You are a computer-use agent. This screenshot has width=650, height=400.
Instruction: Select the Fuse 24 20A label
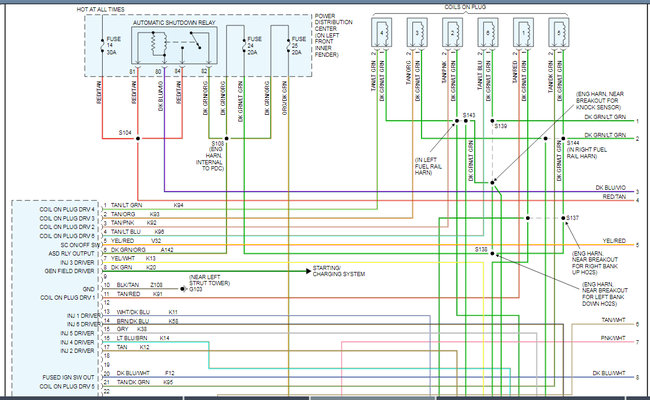(255, 46)
